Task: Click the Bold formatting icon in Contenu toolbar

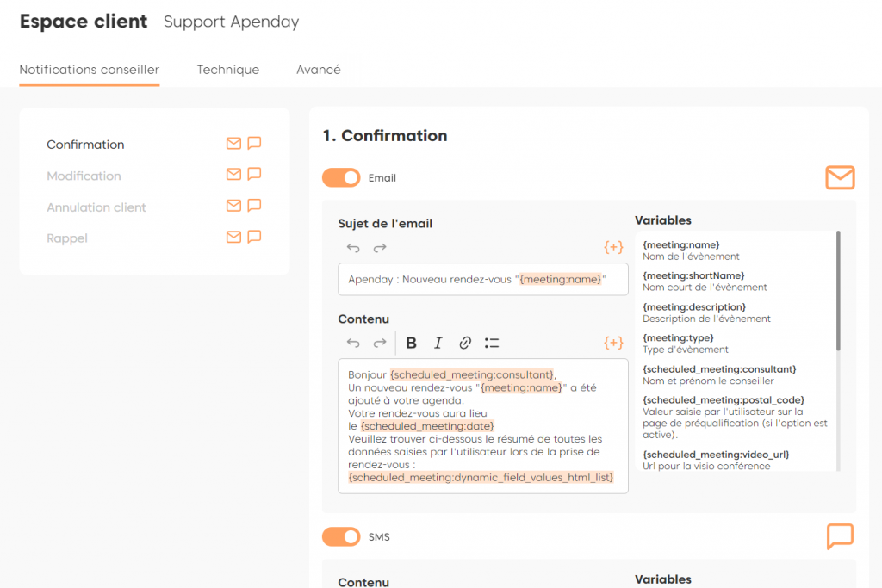Action: (411, 344)
